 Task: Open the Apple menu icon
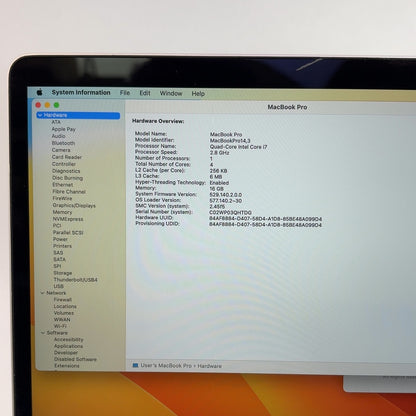pos(40,92)
